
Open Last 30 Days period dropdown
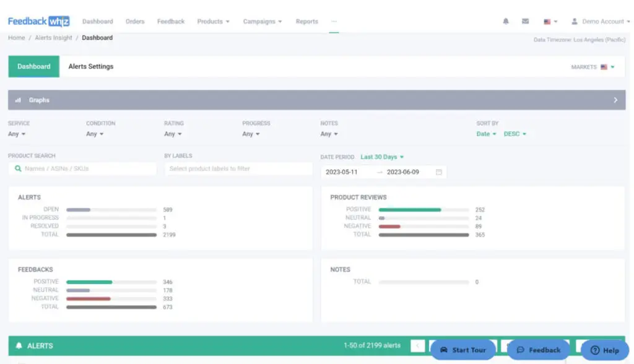pos(382,157)
